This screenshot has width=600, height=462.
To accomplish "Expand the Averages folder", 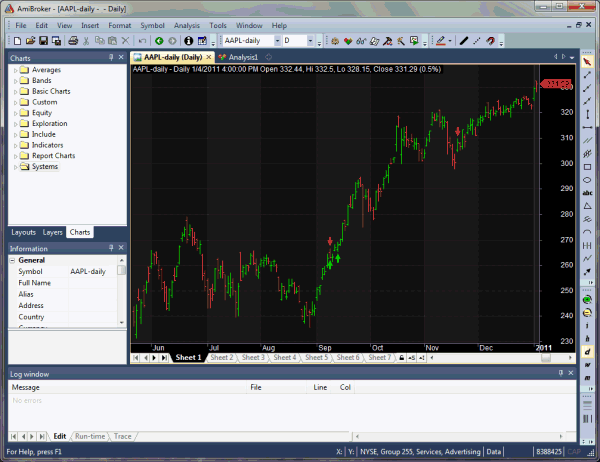I will coord(16,70).
